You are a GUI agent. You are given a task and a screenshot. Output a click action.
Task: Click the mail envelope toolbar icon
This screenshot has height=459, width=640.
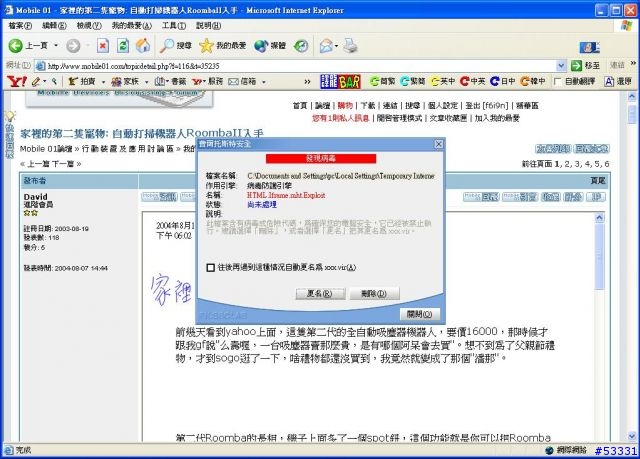(x=326, y=46)
